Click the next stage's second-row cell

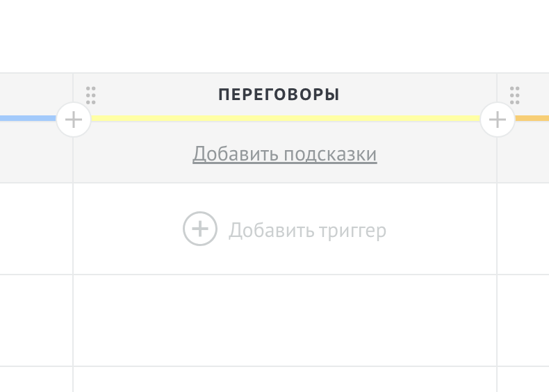coord(523,320)
